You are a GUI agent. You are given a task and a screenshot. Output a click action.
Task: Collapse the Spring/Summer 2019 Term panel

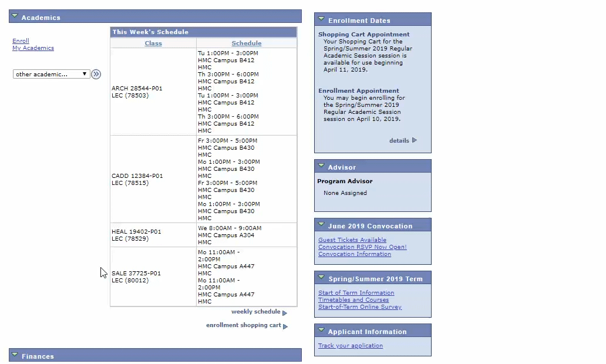(x=321, y=278)
